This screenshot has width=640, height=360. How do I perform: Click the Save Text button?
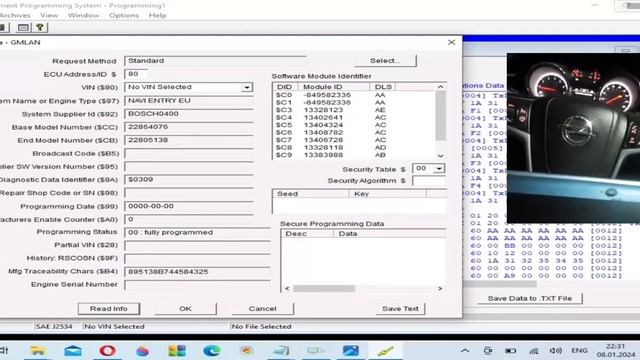tap(400, 309)
